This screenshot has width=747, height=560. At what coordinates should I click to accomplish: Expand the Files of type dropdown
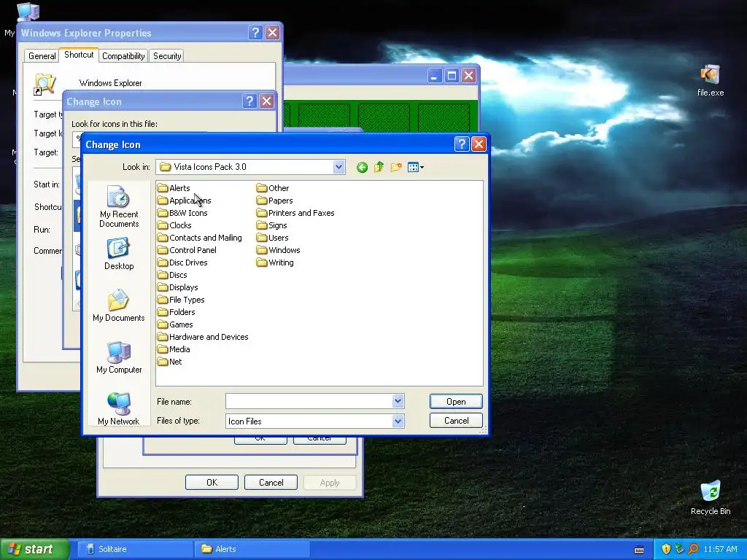pos(398,421)
